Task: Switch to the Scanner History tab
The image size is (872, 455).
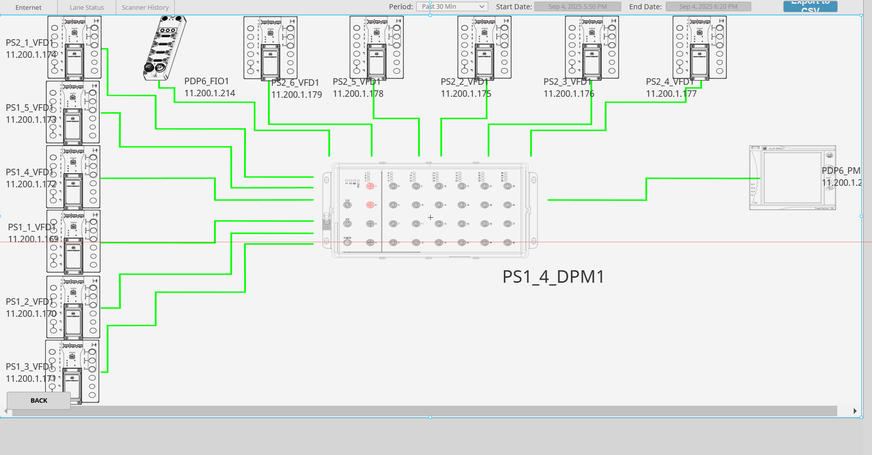Action: click(145, 7)
